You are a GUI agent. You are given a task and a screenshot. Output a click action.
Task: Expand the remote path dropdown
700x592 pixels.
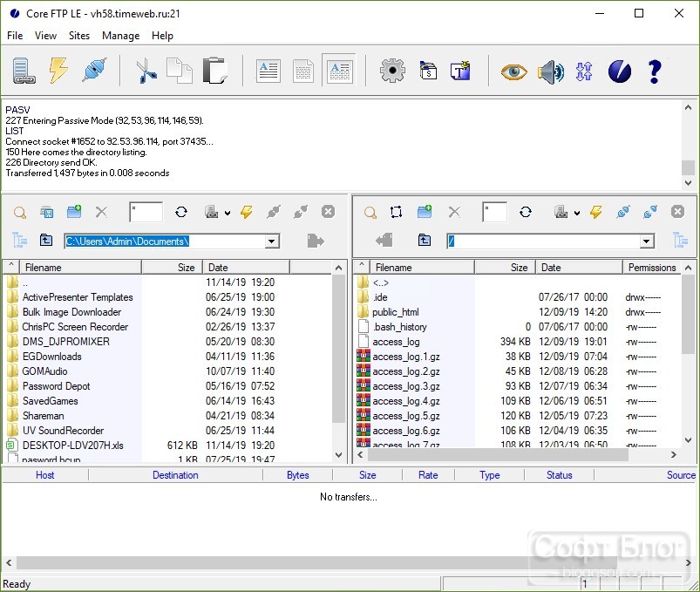coord(646,242)
